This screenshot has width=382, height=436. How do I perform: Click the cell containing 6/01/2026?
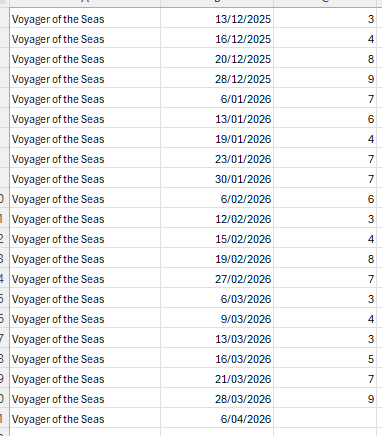[217, 98]
